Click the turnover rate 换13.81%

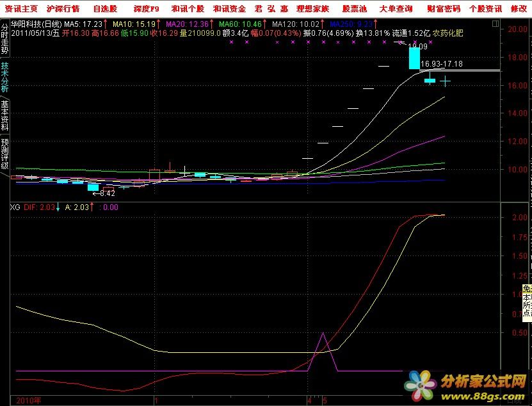point(373,33)
